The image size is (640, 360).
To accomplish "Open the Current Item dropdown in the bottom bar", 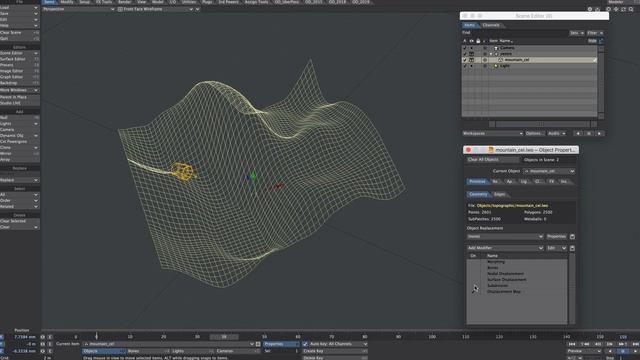I will [x=168, y=344].
